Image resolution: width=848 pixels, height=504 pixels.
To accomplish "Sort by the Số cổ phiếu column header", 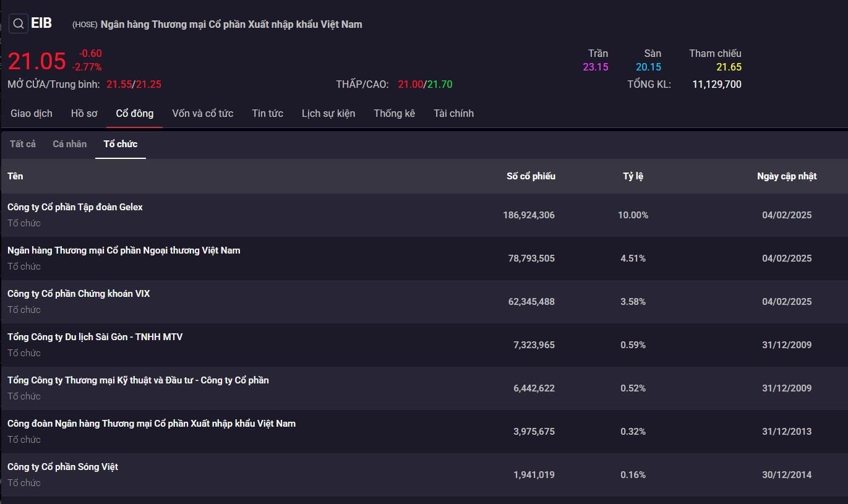I will pyautogui.click(x=531, y=176).
